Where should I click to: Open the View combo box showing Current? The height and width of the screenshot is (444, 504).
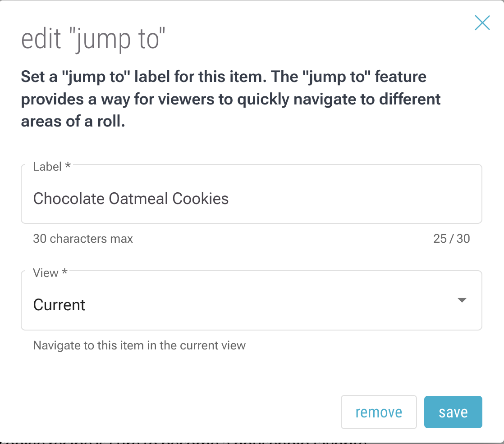(x=251, y=300)
